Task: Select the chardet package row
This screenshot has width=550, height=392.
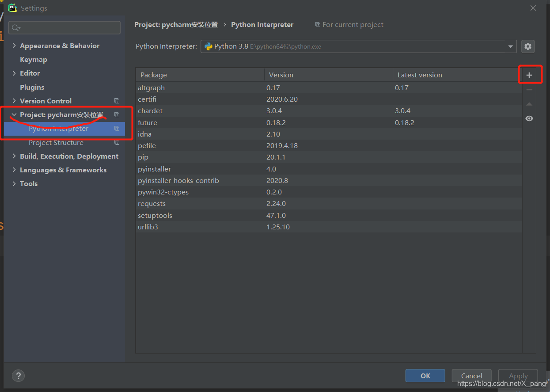Action: point(329,110)
